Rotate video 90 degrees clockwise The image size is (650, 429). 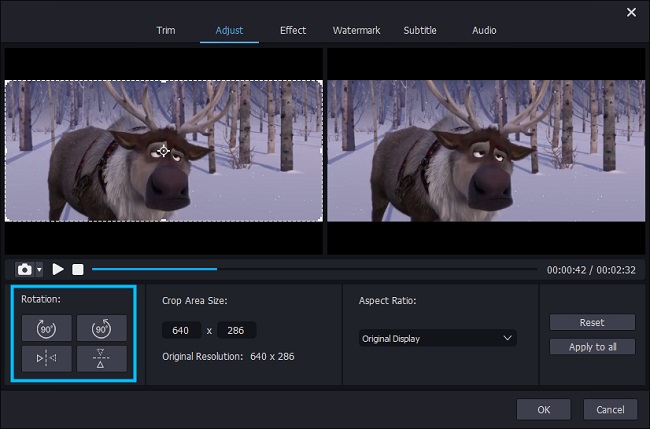click(46, 328)
